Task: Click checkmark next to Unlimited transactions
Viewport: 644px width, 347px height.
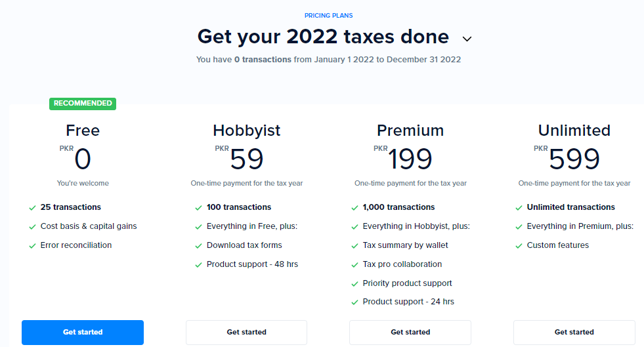Action: pyautogui.click(x=519, y=208)
